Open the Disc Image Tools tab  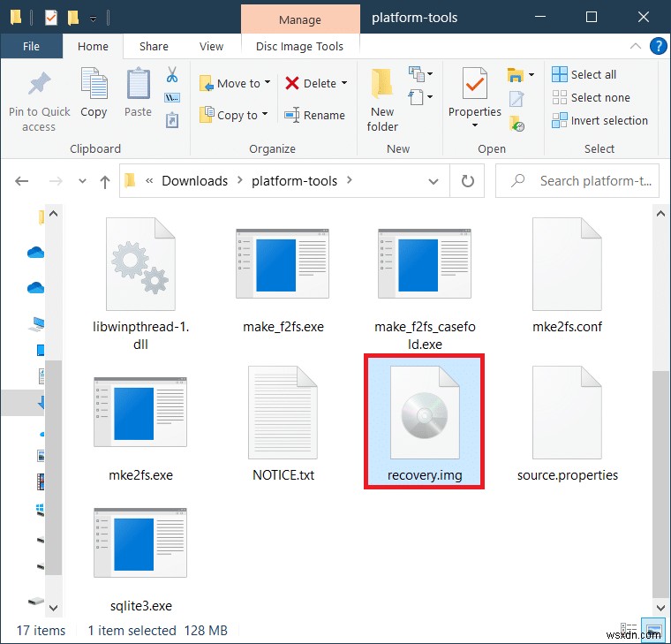click(299, 46)
